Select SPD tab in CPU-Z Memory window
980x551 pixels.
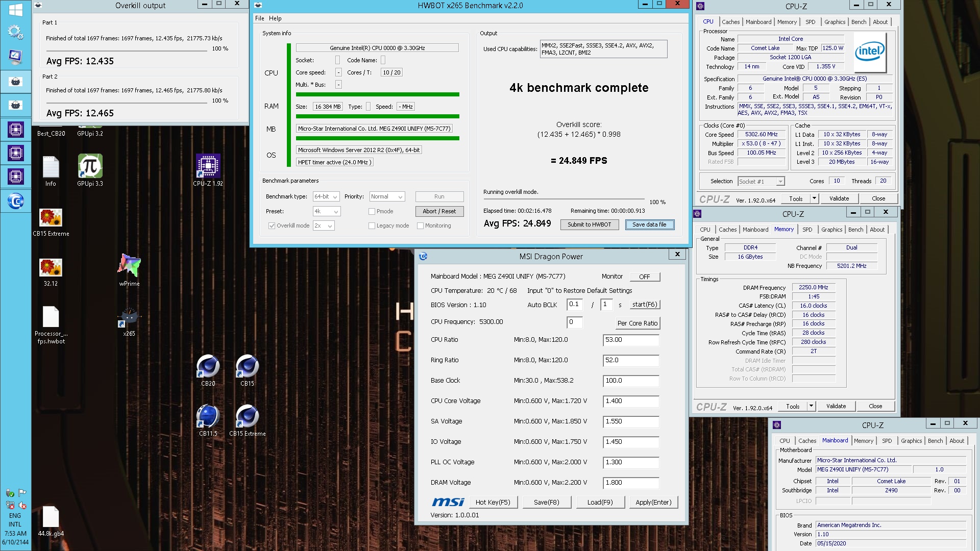click(x=807, y=230)
